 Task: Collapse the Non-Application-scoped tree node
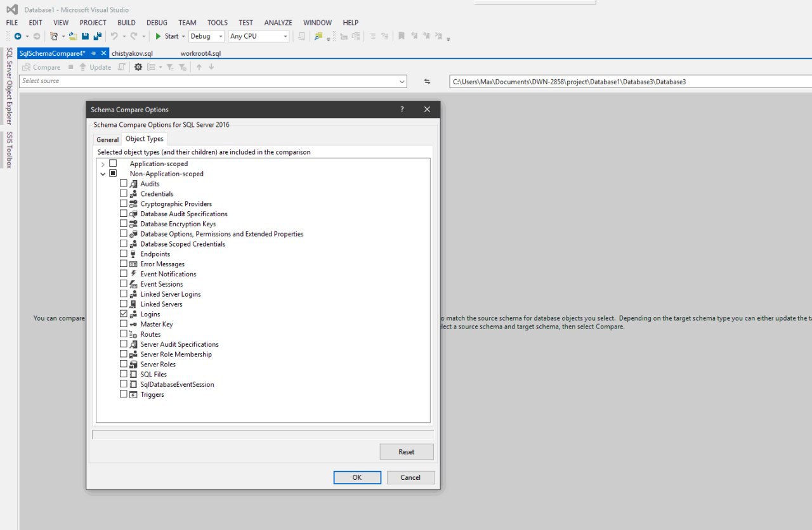[103, 174]
